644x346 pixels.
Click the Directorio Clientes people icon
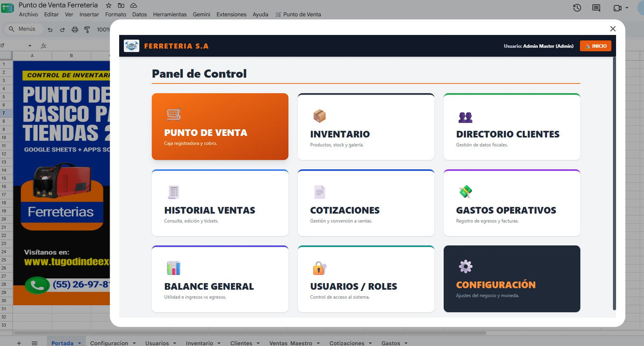pos(465,117)
